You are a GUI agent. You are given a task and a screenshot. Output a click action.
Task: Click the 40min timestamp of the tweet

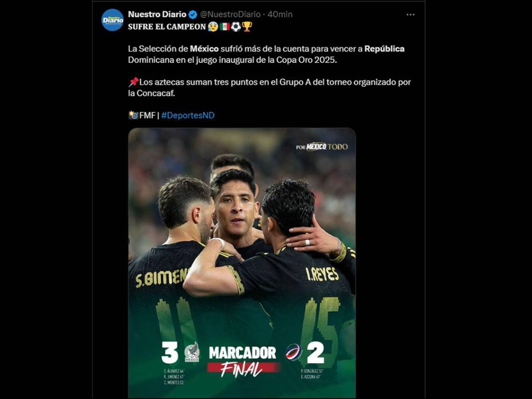click(x=280, y=14)
